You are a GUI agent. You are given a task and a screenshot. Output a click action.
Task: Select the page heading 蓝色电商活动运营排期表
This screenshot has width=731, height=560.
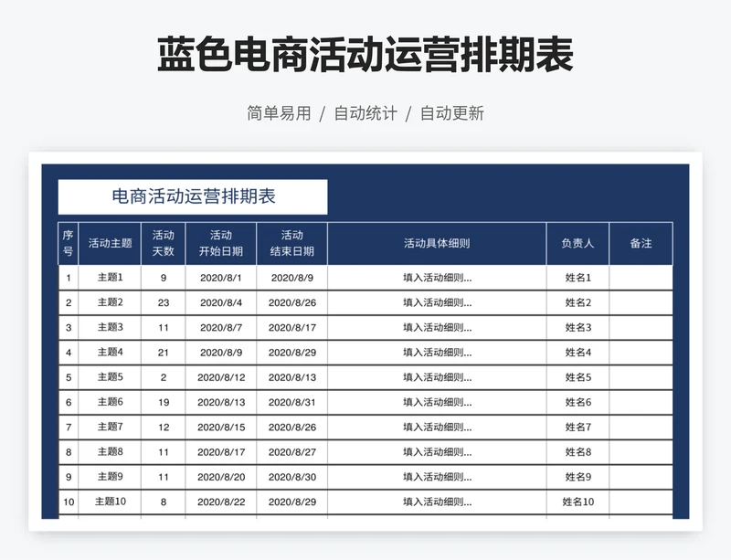365,55
